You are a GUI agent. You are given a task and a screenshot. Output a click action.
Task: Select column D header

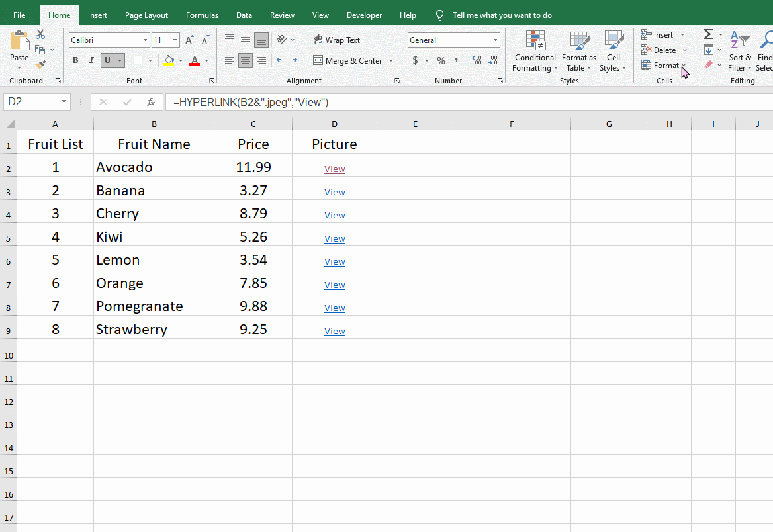tap(334, 124)
